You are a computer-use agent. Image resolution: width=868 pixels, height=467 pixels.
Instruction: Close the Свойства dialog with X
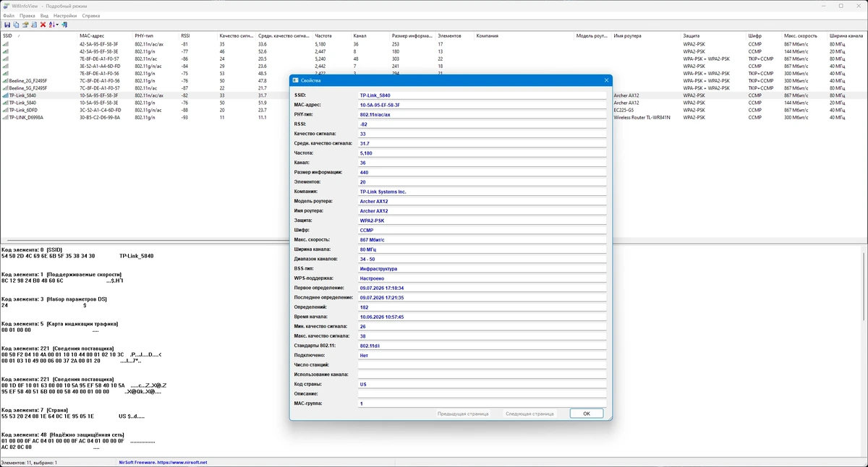pos(606,80)
